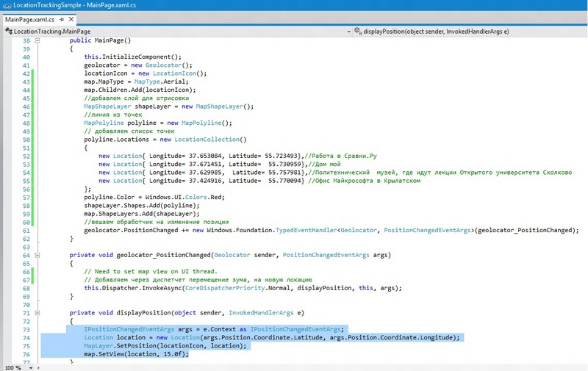This screenshot has height=371, width=588.
Task: Click line number 52 in the margin
Action: click(26, 156)
